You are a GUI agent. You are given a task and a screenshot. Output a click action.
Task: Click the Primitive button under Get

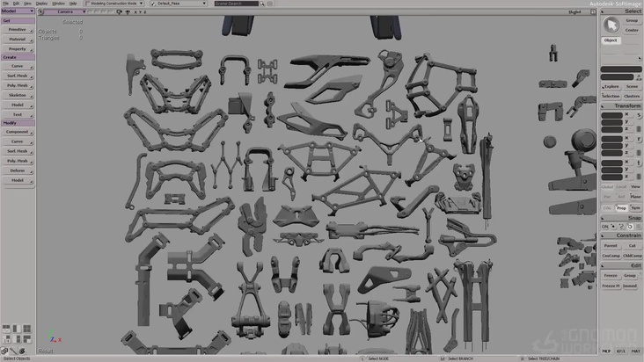(17, 30)
